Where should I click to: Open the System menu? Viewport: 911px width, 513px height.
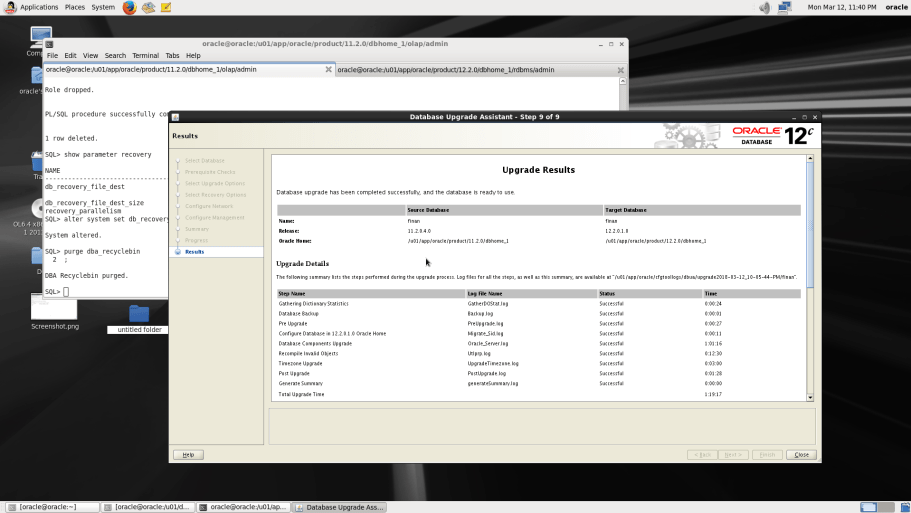pyautogui.click(x=103, y=7)
